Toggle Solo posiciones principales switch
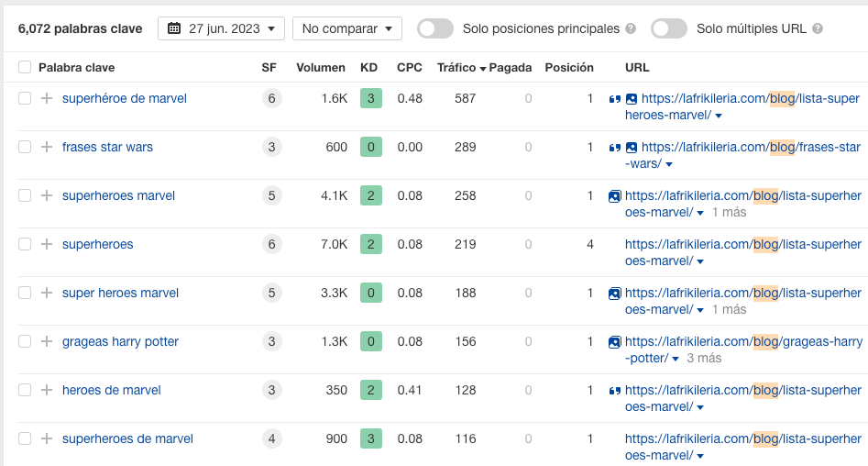Screen dimensions: 868x466 pos(435,28)
